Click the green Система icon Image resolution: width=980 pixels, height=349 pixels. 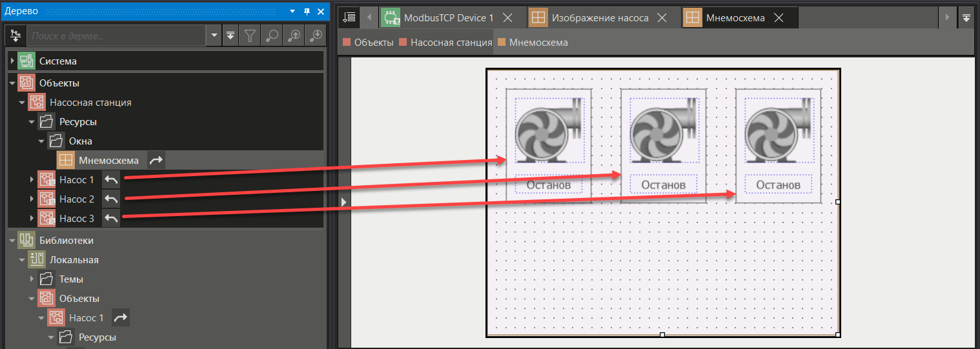pos(26,61)
